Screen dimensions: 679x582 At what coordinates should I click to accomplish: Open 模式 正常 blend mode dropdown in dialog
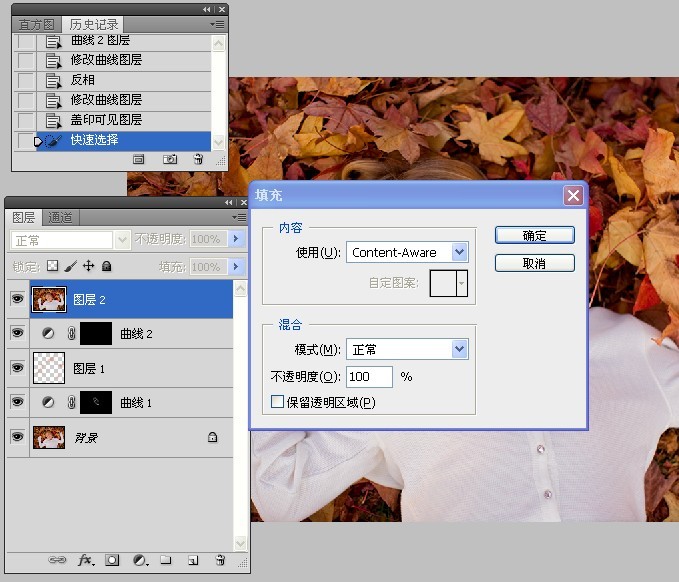pos(460,349)
